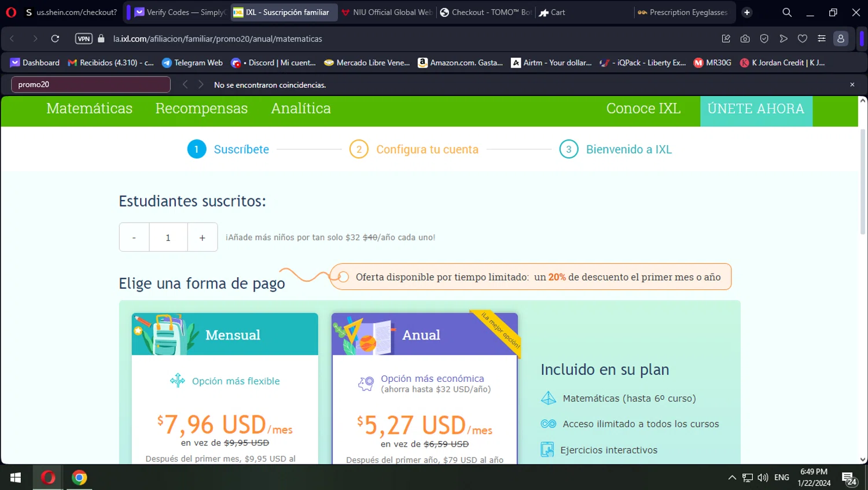
Task: Decrease subscribed students with minus button
Action: pos(134,237)
